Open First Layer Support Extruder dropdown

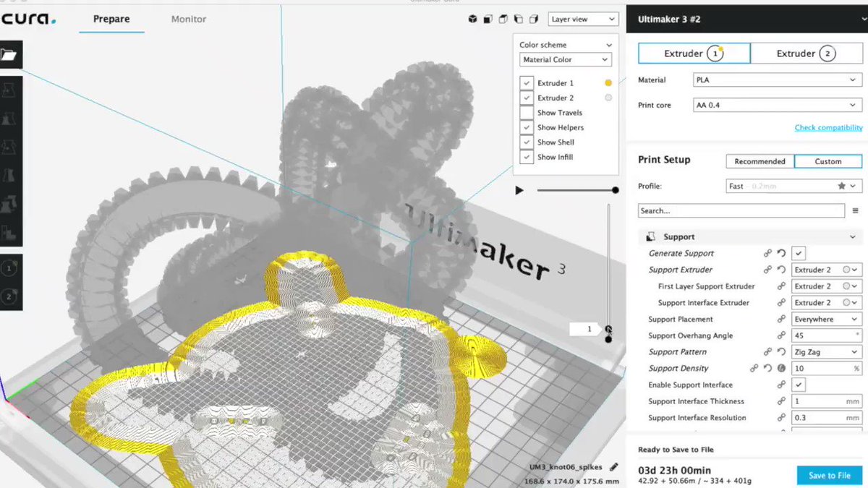(827, 286)
